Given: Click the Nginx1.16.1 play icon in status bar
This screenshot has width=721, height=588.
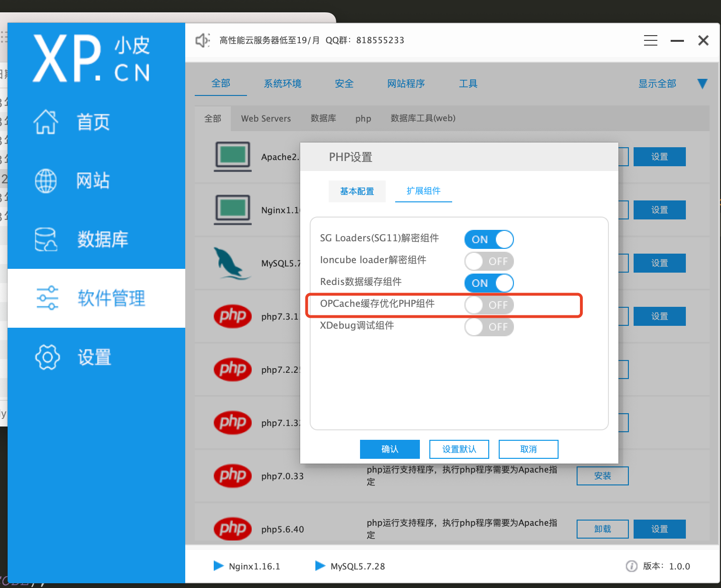Looking at the screenshot, I should (x=218, y=566).
